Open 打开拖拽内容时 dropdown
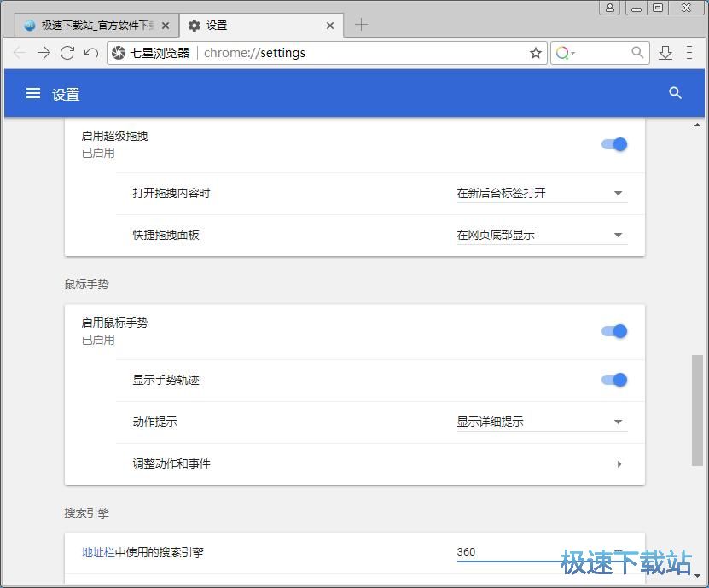Screen dimensions: 709x588 tap(542, 193)
